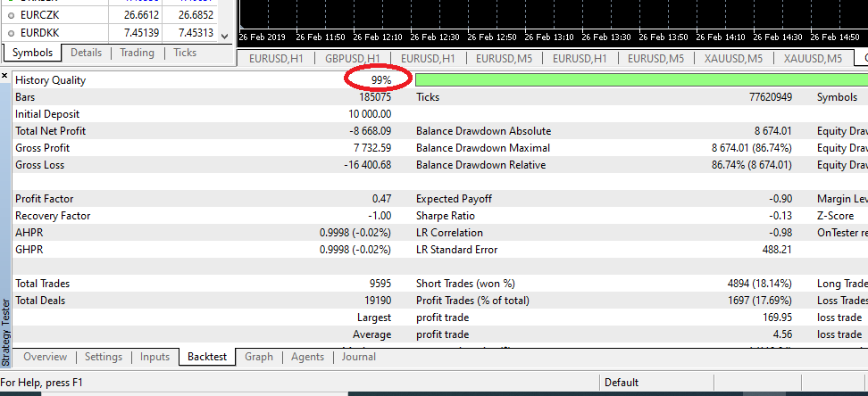Click the EURDKK symbol status icon

11,33
